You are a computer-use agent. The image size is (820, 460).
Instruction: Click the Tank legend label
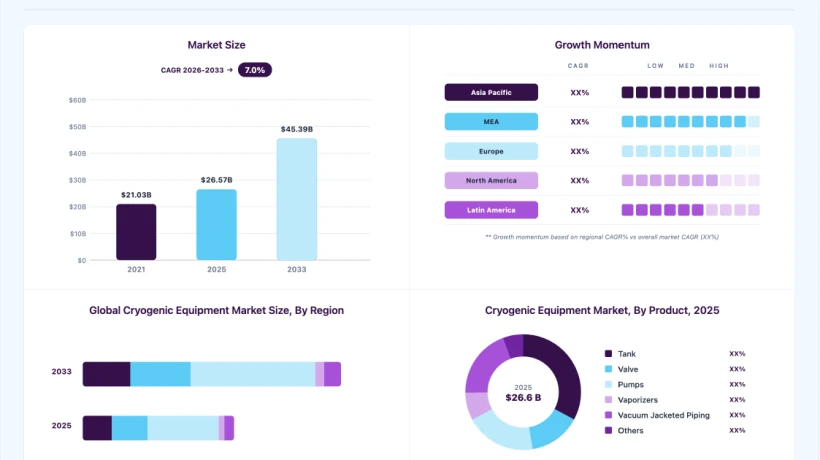click(x=627, y=354)
